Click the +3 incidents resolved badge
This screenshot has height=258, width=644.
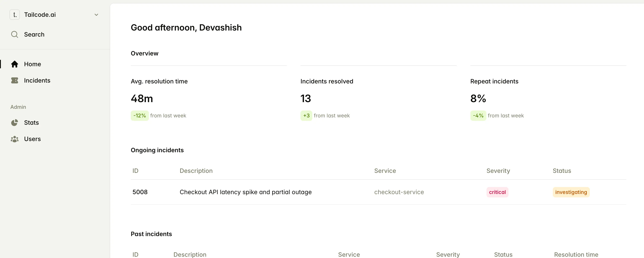click(306, 116)
